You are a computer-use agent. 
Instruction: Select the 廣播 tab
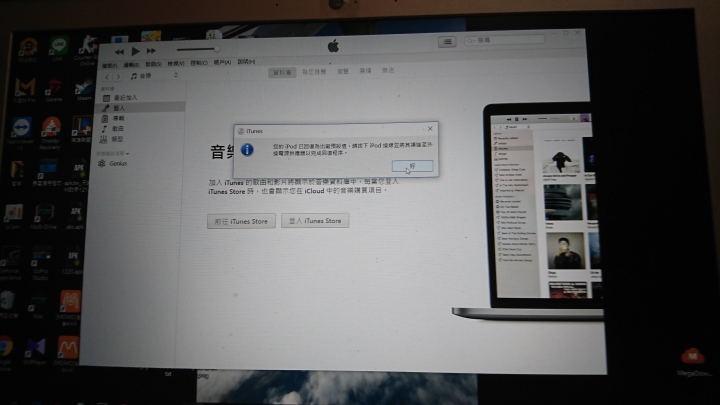click(366, 71)
